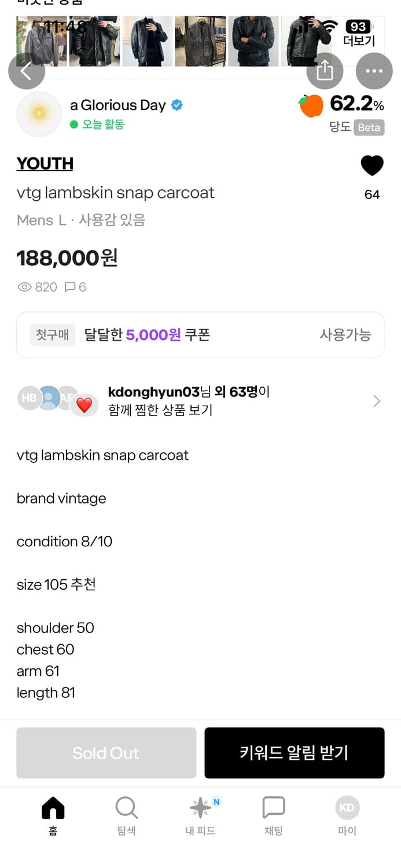The height and width of the screenshot is (868, 401).
Task: Open a Glorious Day seller avatar
Action: click(39, 114)
